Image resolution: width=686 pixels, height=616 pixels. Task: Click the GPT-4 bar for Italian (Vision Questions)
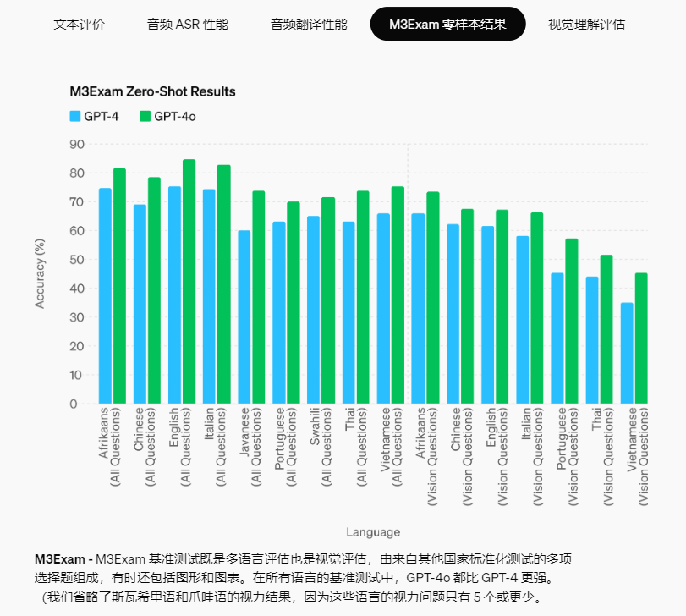point(523,320)
